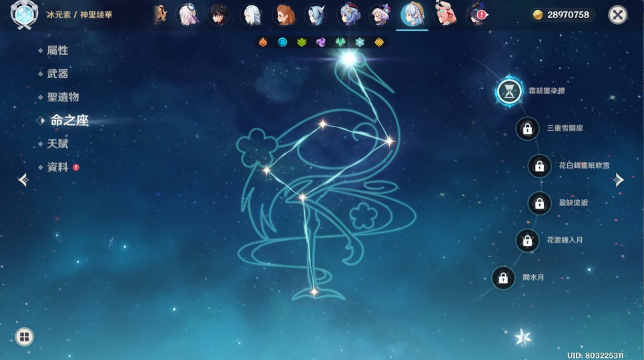Viewport: 644px width, 360px height.
Task: Select the Cryo snowflake element filter
Action: 360,42
